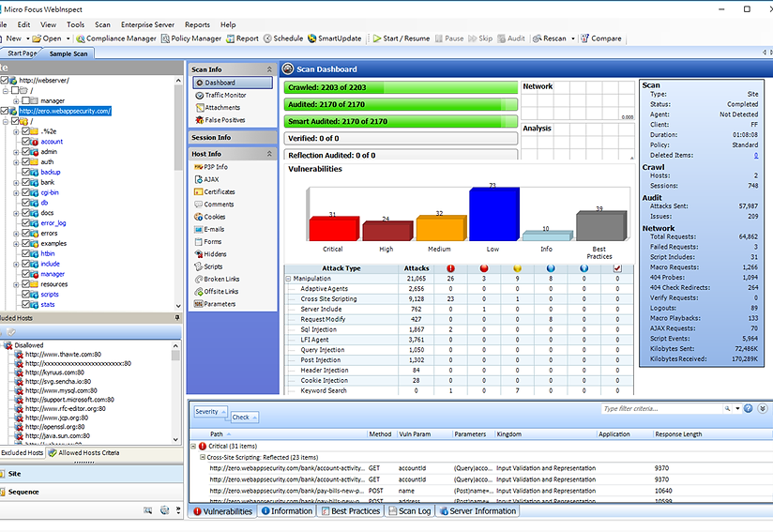Click the blue Low vulnerabilities bar
773x532 pixels.
(x=493, y=214)
